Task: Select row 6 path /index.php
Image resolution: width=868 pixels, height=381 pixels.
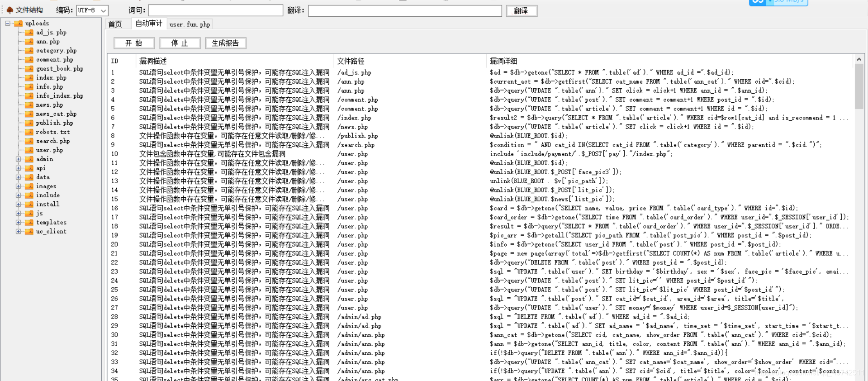Action: point(354,118)
